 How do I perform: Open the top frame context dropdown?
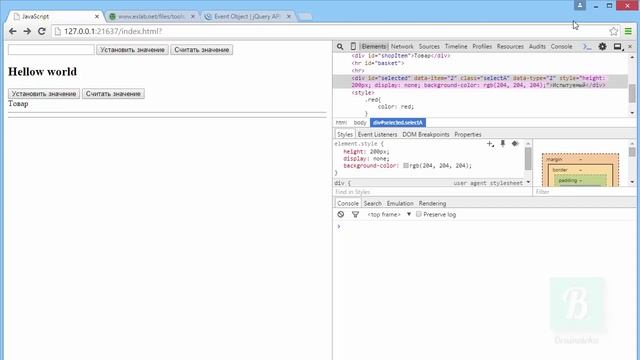(x=389, y=214)
